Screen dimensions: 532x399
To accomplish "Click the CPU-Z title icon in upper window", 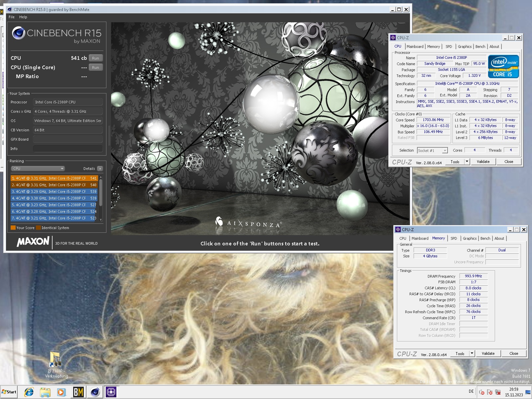I will pyautogui.click(x=393, y=38).
